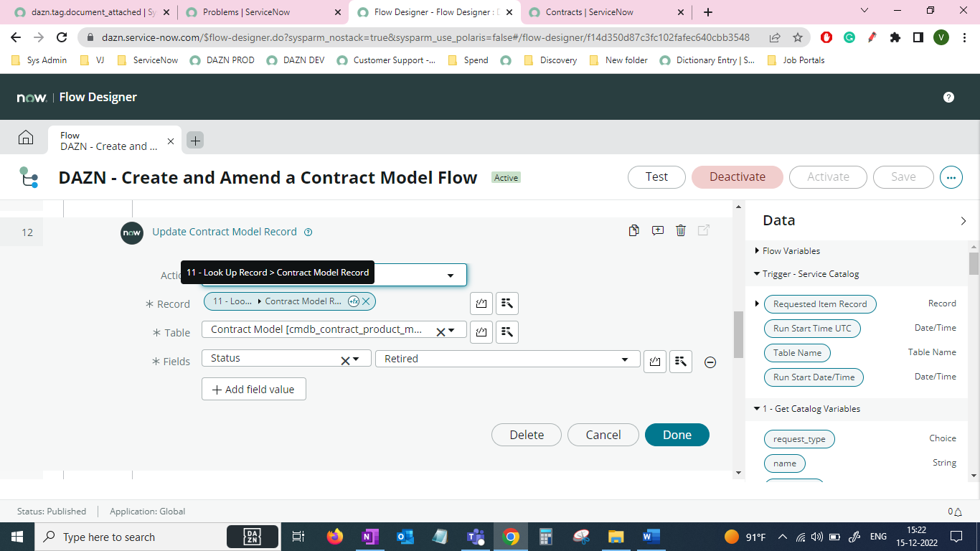Remove the Contract Model Record data pill
The width and height of the screenshot is (980, 551).
pyautogui.click(x=366, y=301)
